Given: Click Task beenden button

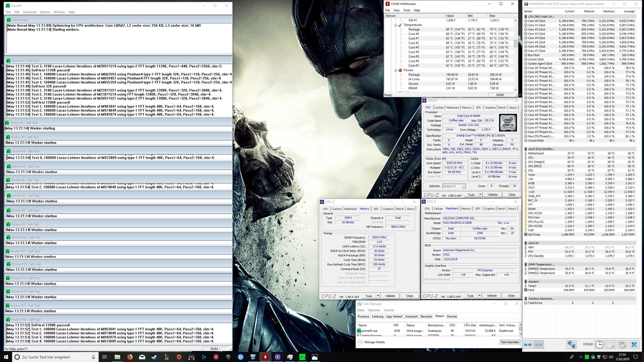Looking at the screenshot, I should tap(509, 342).
